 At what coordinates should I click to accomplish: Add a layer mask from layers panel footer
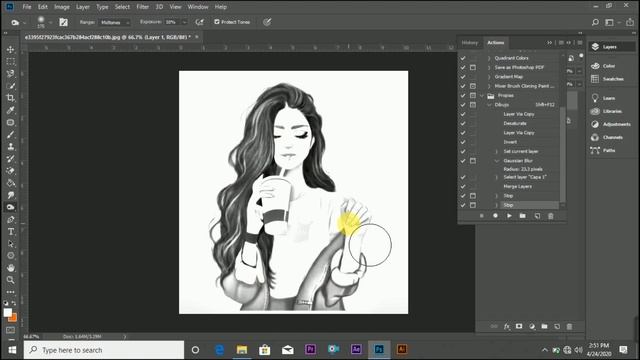coord(519,326)
